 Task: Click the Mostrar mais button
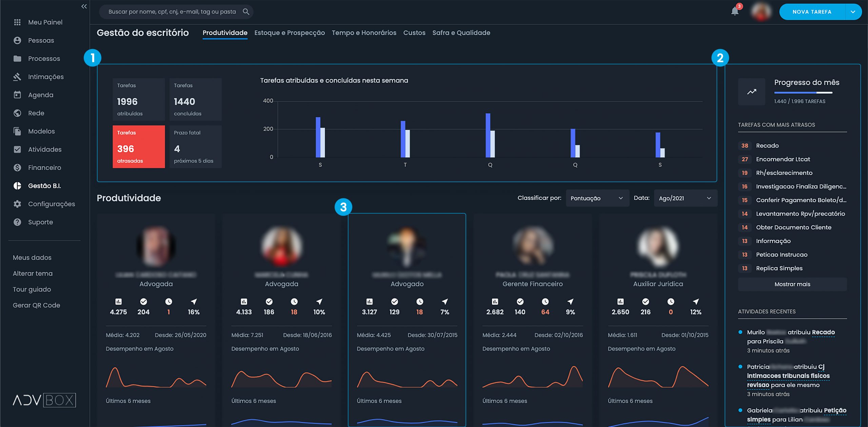coord(792,284)
